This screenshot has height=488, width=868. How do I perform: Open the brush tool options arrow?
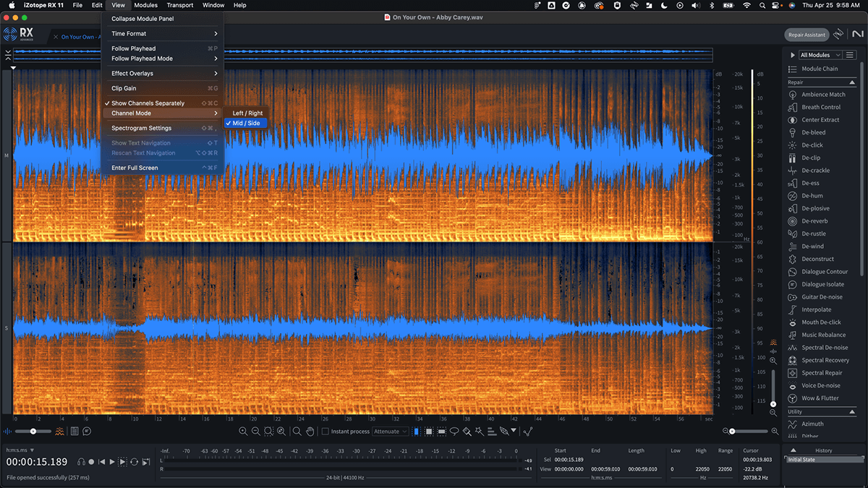coord(514,430)
